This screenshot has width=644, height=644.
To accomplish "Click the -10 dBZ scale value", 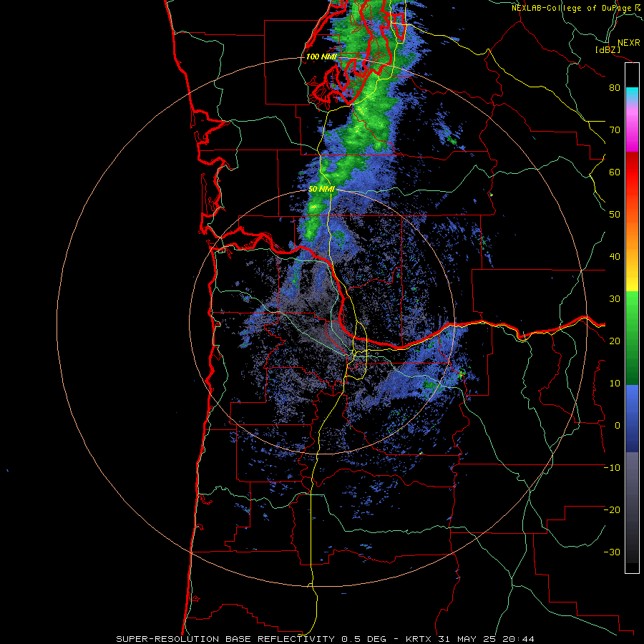I will click(612, 468).
